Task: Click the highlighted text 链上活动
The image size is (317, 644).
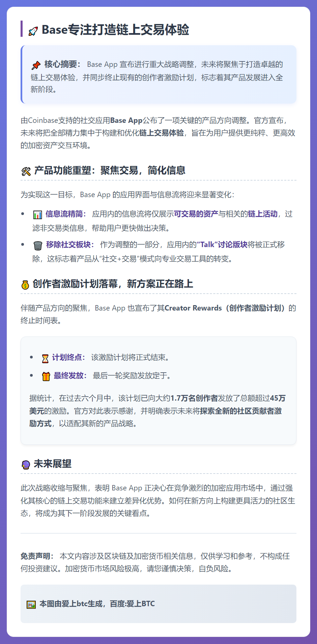Action: click(263, 214)
